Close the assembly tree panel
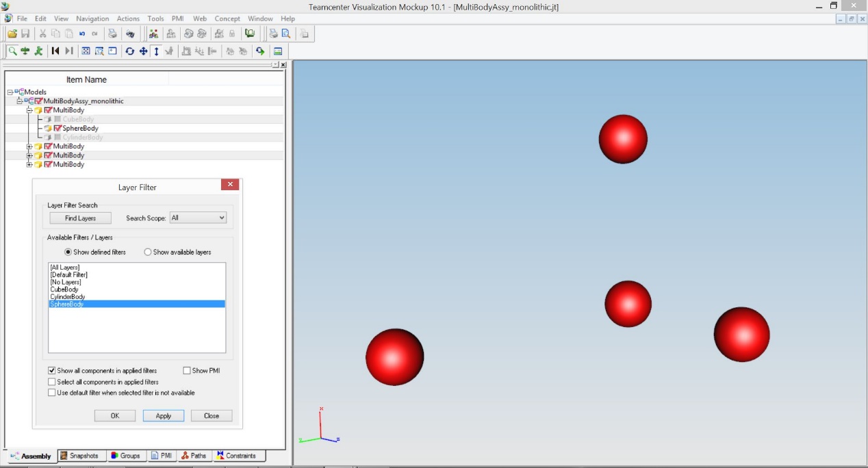This screenshot has height=468, width=868. [283, 65]
